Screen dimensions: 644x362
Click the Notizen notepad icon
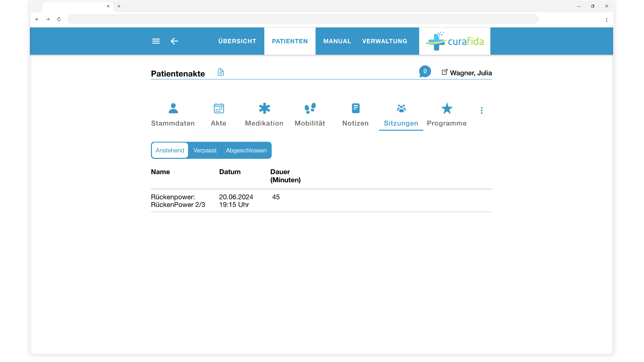click(x=356, y=108)
